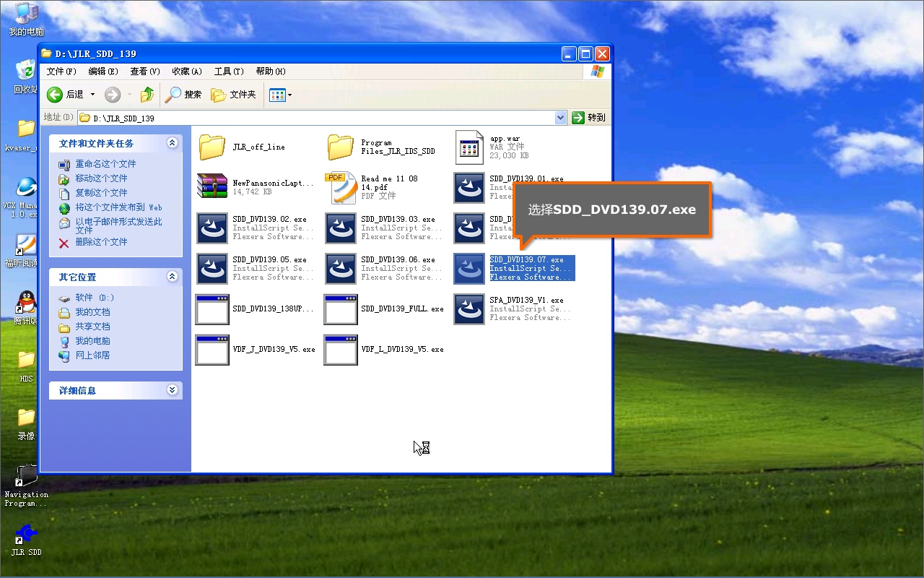
Task: Click Publish this file to the Web
Action: click(x=119, y=207)
